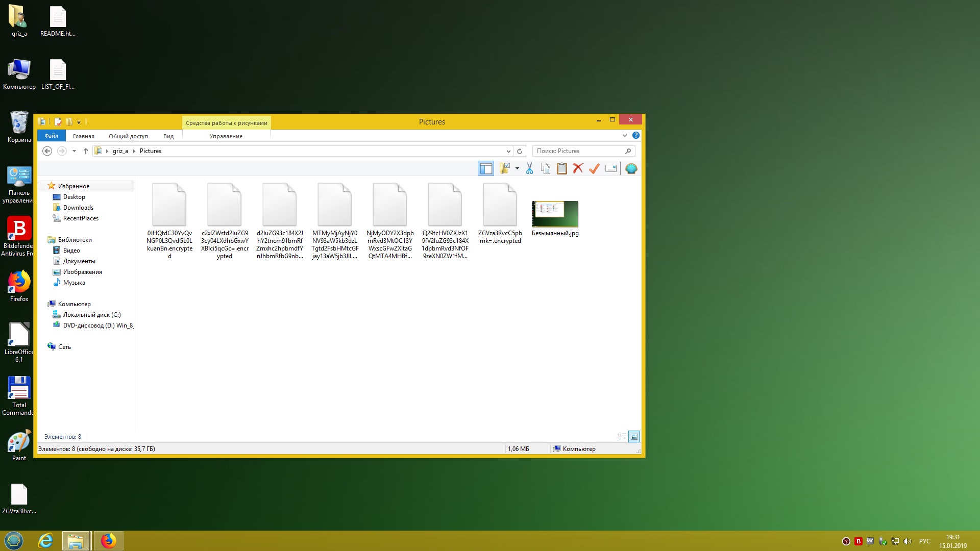Click the Paste clipboard icon
The height and width of the screenshot is (551, 980).
[x=561, y=168]
